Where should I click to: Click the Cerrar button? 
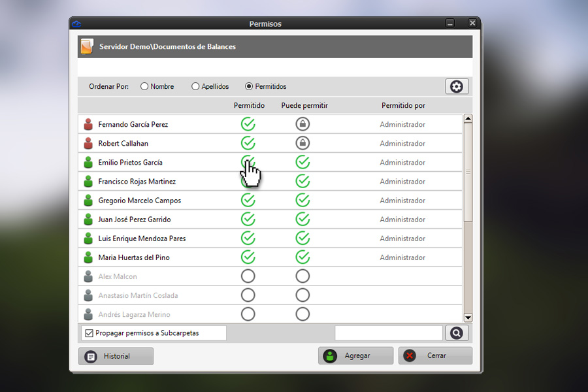click(x=435, y=355)
